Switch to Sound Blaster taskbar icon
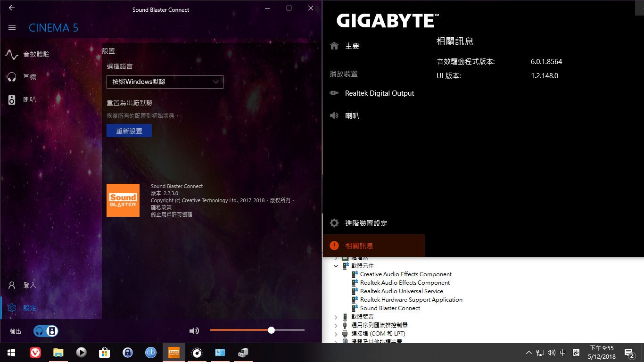The height and width of the screenshot is (362, 644). 174,353
